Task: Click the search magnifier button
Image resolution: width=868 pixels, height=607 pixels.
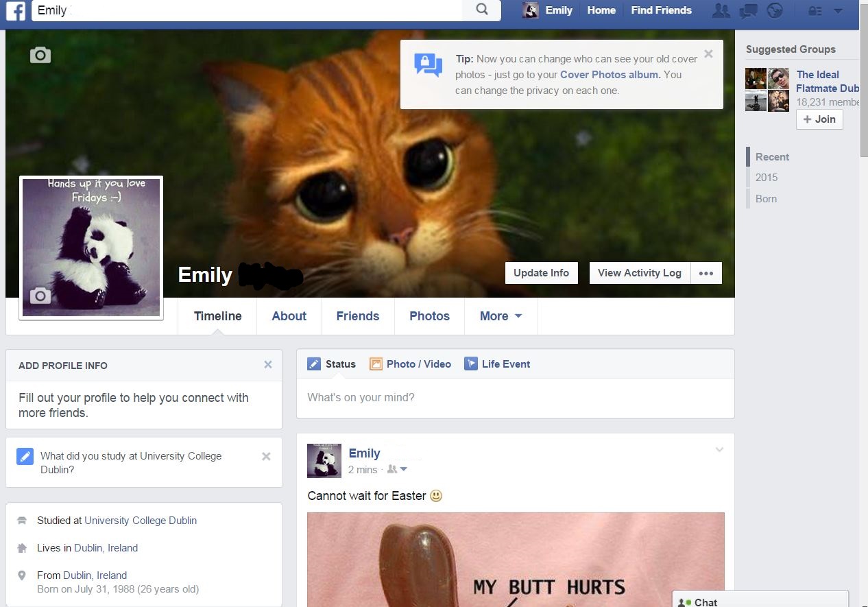Action: pyautogui.click(x=482, y=10)
